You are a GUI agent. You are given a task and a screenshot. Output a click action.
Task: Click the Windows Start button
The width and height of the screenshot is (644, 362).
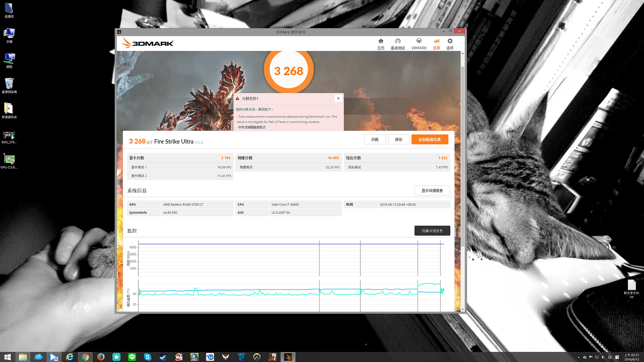tap(8, 357)
